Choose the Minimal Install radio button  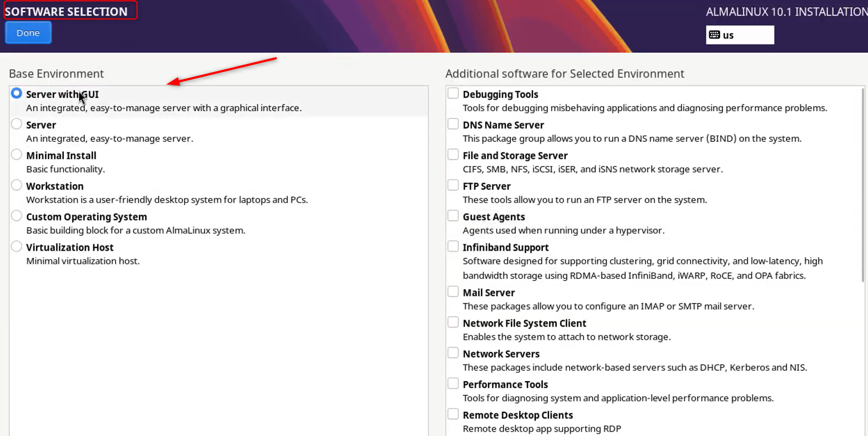pyautogui.click(x=16, y=155)
